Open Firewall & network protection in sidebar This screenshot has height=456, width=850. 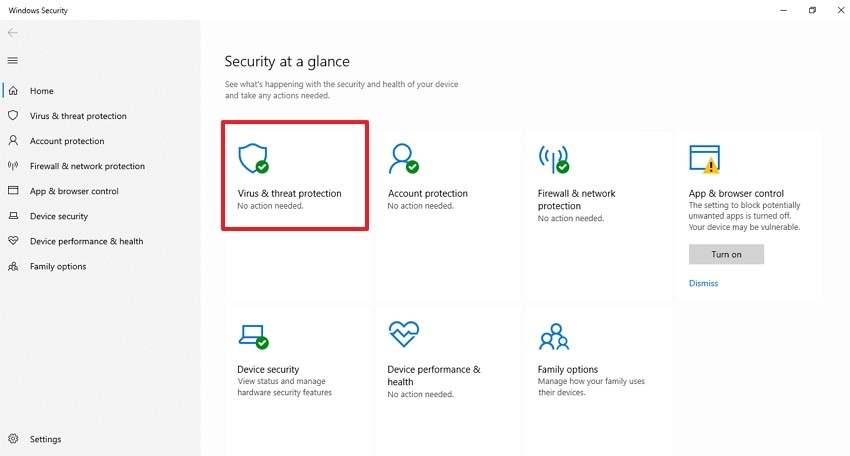click(x=87, y=166)
